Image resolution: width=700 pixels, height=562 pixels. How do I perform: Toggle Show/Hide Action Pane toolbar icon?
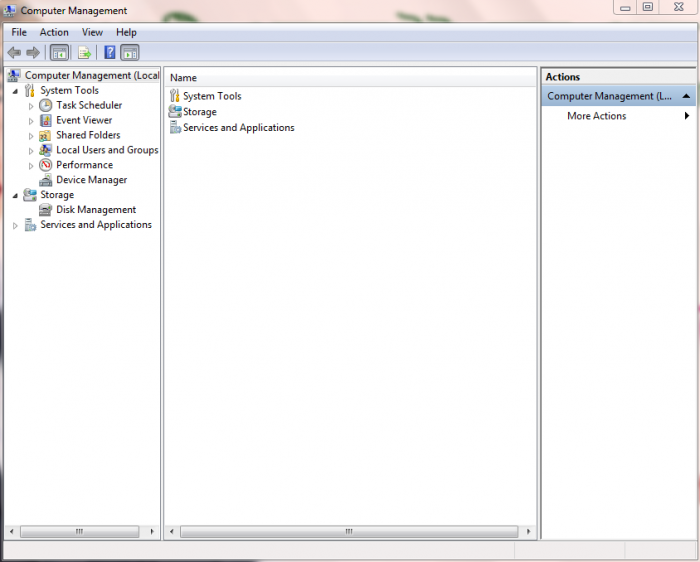[x=129, y=53]
